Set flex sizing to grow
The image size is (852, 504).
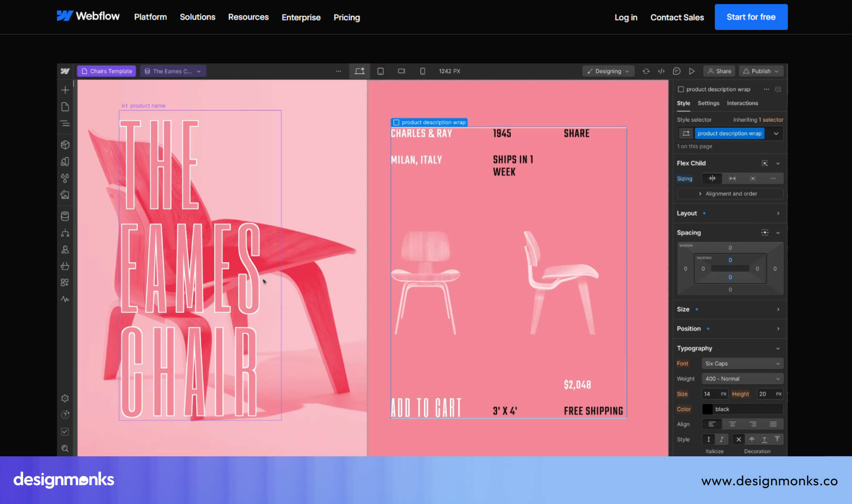[732, 178]
